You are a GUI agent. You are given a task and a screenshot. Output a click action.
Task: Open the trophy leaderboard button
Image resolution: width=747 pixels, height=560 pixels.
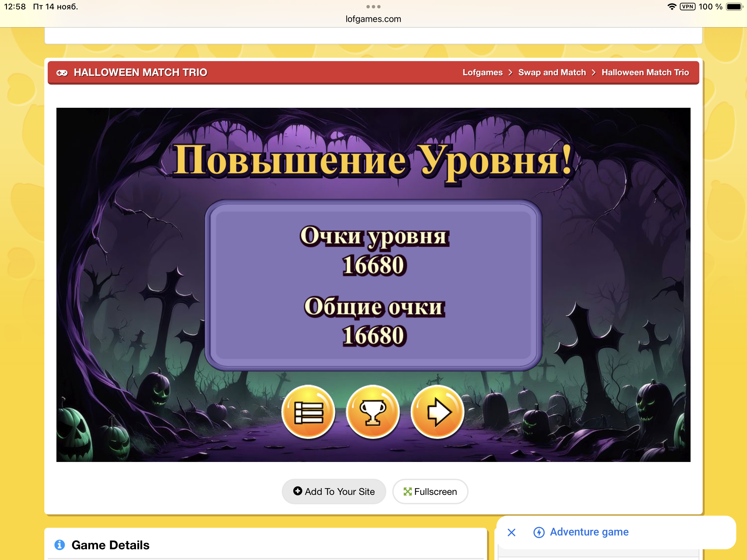pyautogui.click(x=373, y=412)
